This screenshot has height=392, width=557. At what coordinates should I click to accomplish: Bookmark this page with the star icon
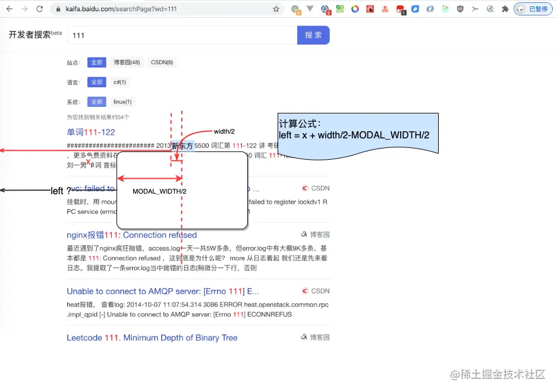276,9
